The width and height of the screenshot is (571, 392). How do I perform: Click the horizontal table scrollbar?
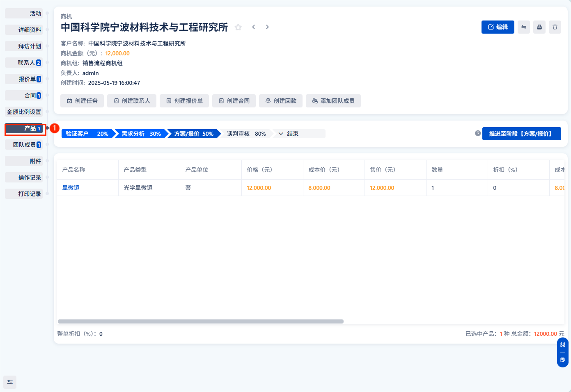(201, 321)
